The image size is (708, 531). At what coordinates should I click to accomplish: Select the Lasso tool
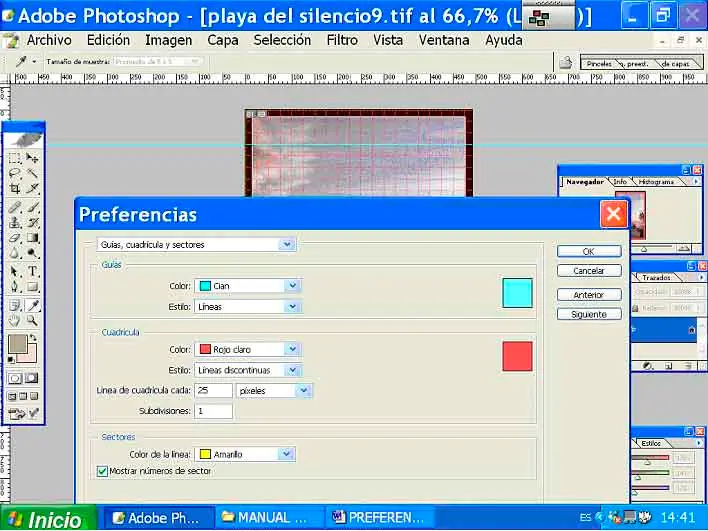pos(14,173)
